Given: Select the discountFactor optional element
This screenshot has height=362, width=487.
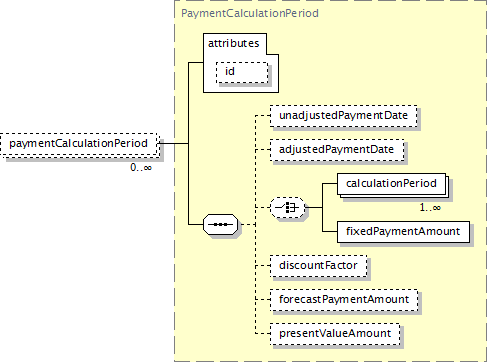Looking at the screenshot, I should tap(318, 266).
